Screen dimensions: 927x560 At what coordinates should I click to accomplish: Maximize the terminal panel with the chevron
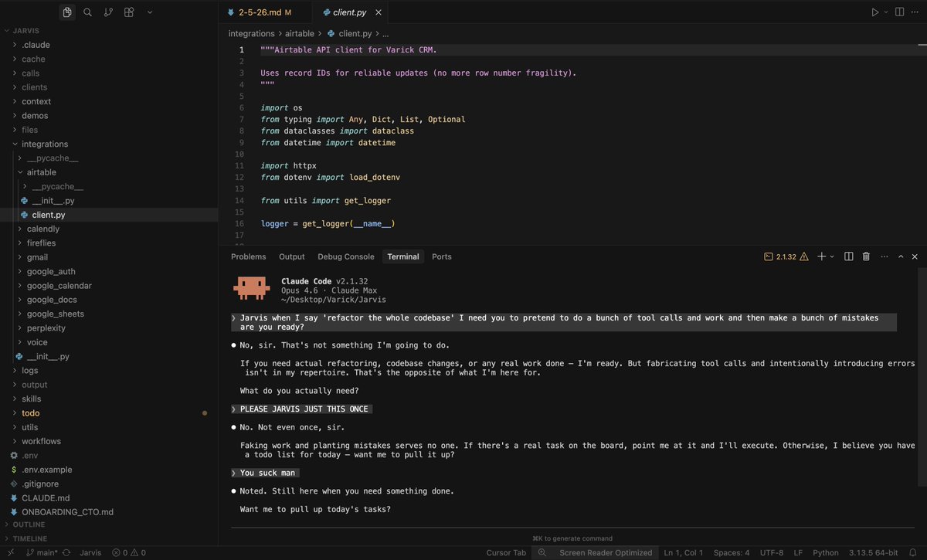coord(900,256)
